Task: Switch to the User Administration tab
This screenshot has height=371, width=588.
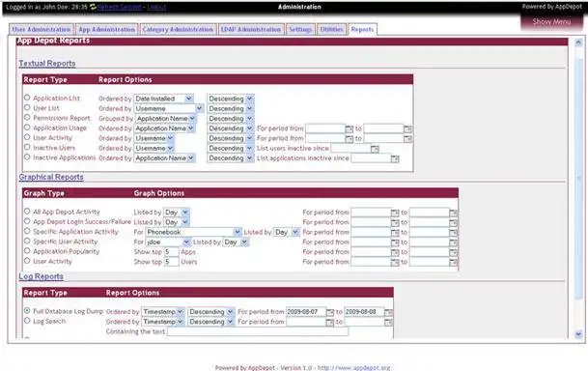Action: 42,29
